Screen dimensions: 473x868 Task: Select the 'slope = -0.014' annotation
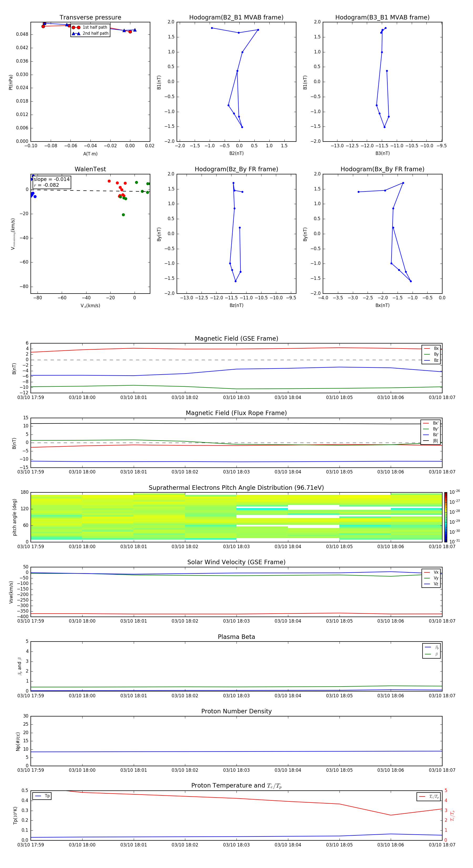point(52,179)
